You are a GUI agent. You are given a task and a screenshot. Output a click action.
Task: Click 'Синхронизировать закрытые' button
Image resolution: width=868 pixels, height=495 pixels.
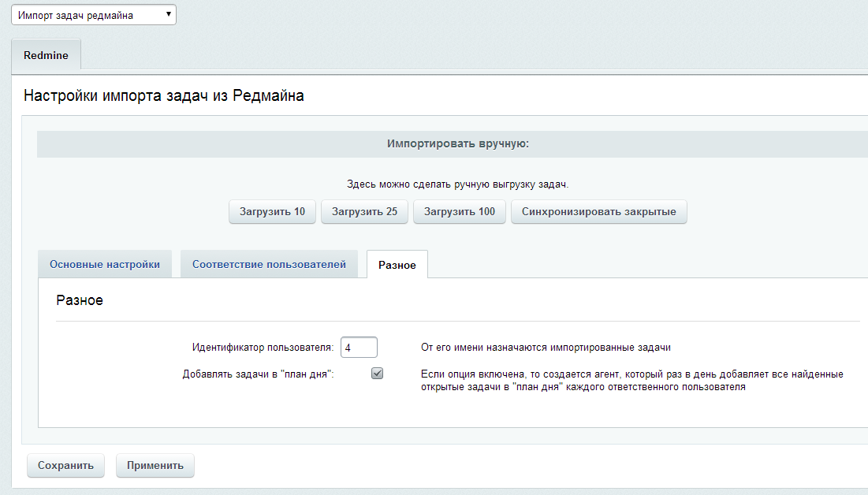(x=598, y=212)
